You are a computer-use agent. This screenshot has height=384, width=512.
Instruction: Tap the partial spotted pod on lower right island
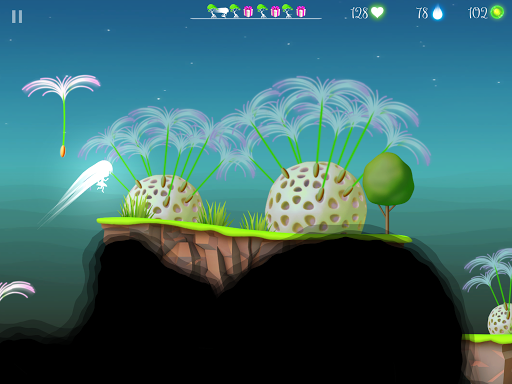coord(500,319)
